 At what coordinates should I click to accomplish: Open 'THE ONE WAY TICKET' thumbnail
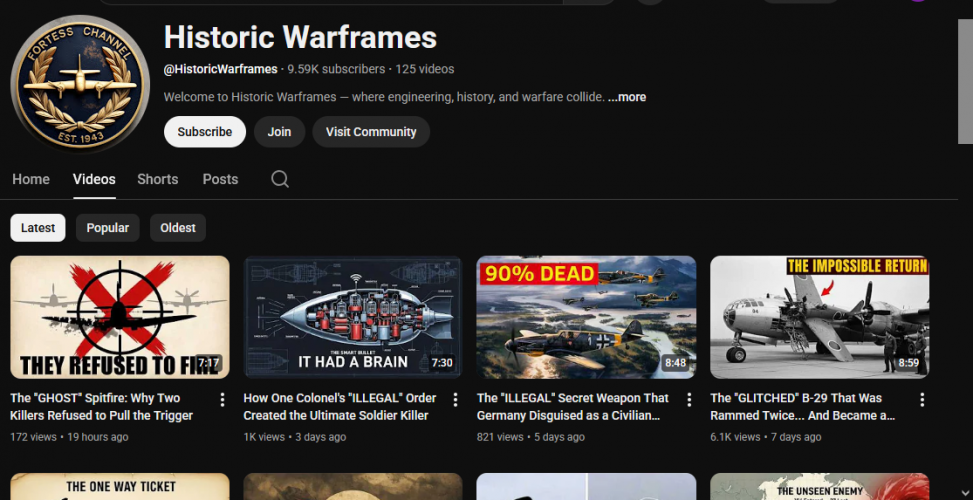tap(120, 486)
